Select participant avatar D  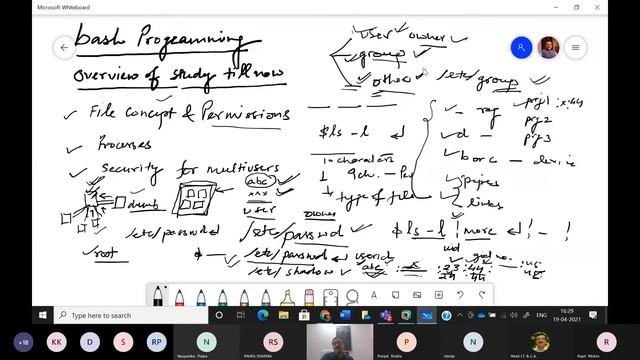click(x=90, y=342)
